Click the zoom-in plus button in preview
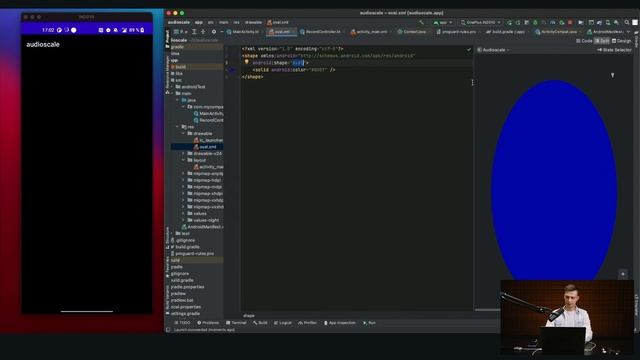 click(623, 274)
